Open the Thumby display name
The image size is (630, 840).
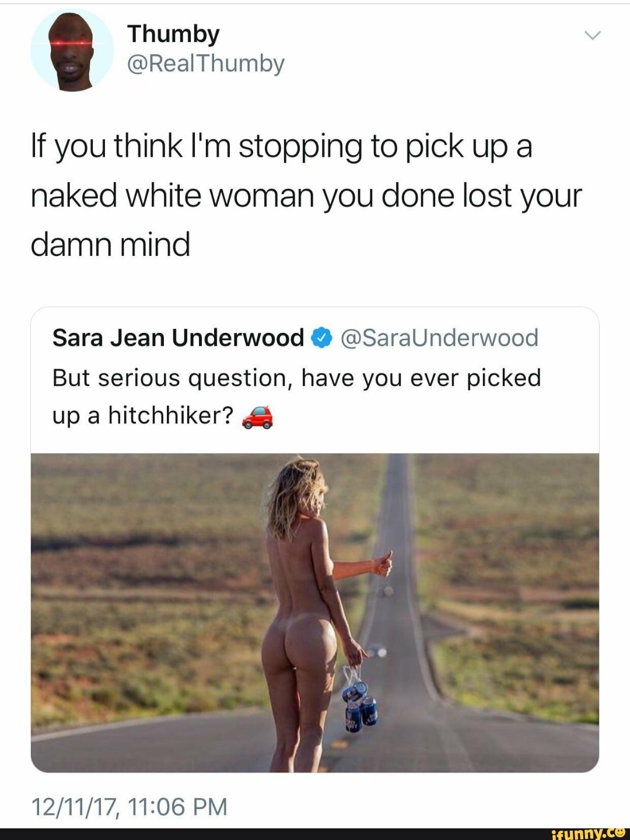pyautogui.click(x=173, y=34)
